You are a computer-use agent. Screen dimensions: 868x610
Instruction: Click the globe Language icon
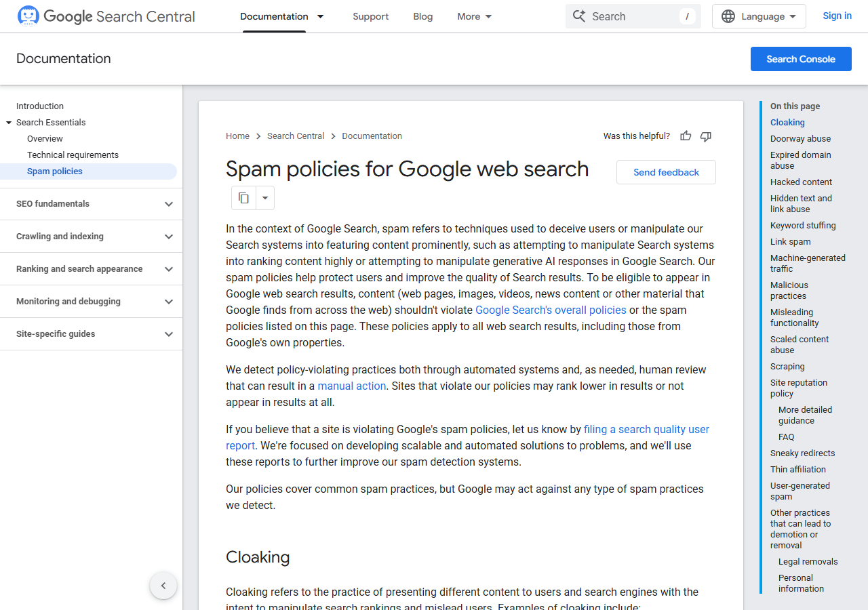pos(728,16)
